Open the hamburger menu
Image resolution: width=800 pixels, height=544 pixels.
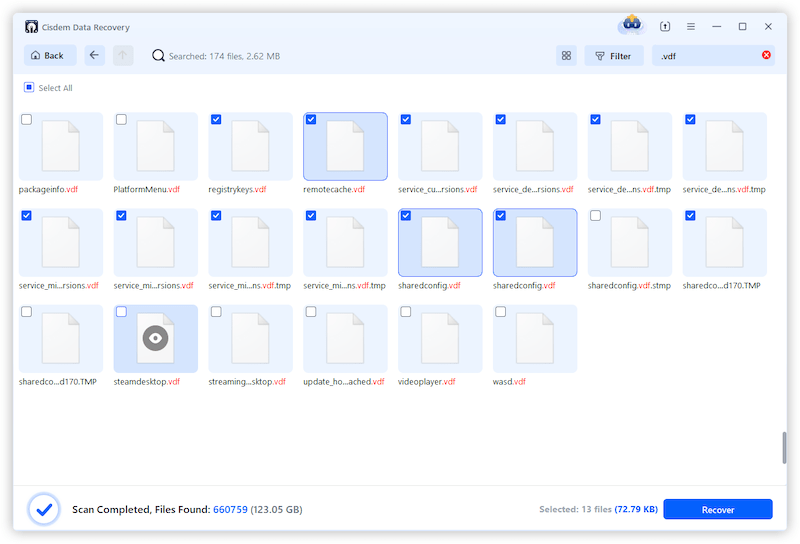point(691,27)
